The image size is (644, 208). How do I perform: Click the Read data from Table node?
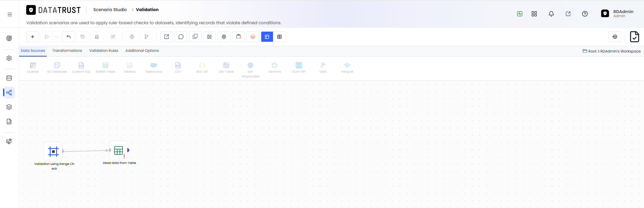coord(119,150)
